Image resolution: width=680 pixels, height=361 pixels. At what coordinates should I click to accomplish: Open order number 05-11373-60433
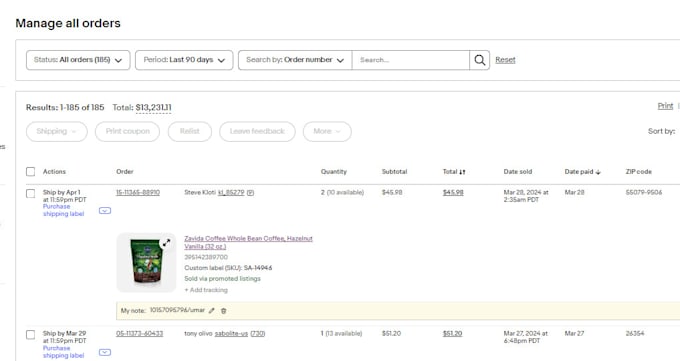[140, 333]
